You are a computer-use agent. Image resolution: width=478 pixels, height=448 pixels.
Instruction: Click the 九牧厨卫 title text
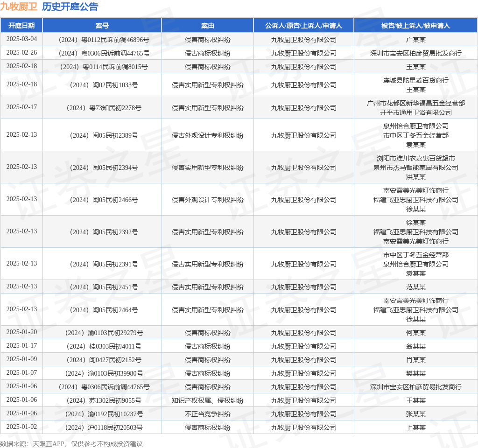click(x=19, y=7)
